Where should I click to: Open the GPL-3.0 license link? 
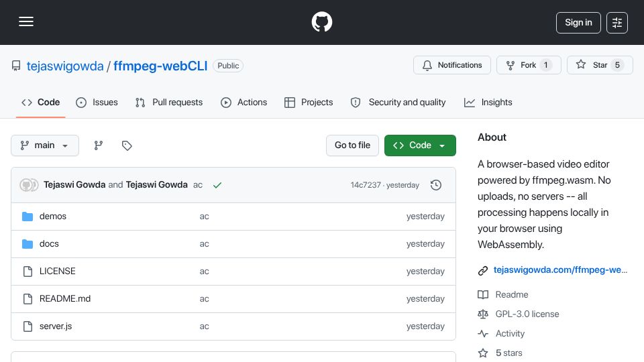point(527,314)
